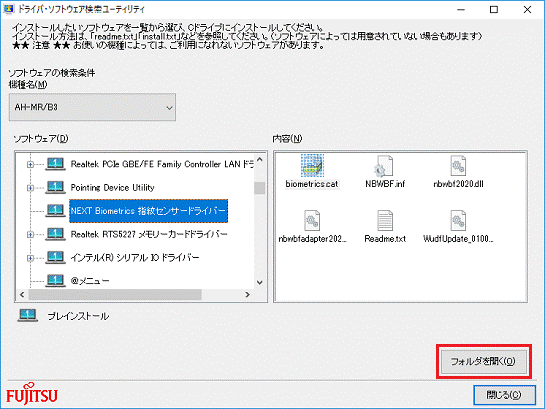The height and width of the screenshot is (409, 545).
Task: Click the preinstall legend laptop icon
Action: (x=27, y=315)
